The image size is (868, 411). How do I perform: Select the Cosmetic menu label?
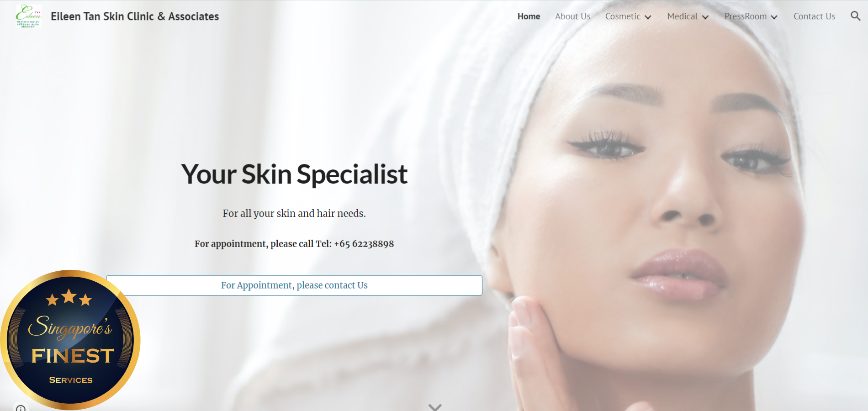(623, 16)
